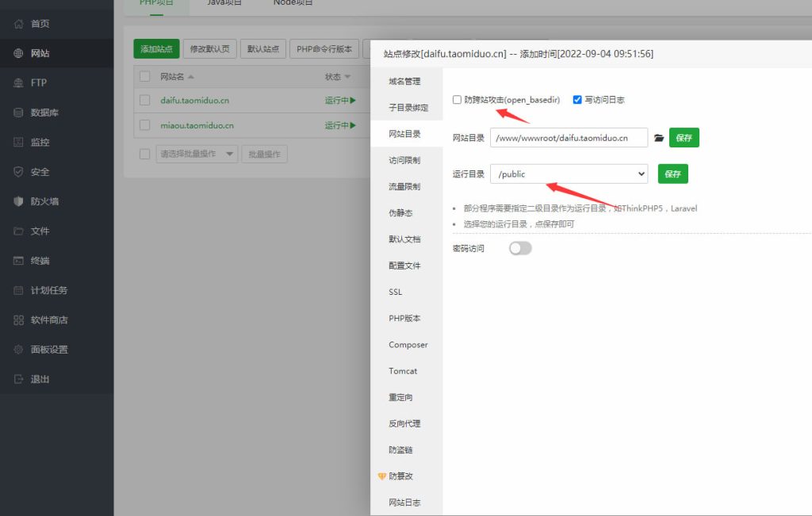The image size is (812, 516).
Task: Click the 默认站点 button
Action: pos(263,48)
